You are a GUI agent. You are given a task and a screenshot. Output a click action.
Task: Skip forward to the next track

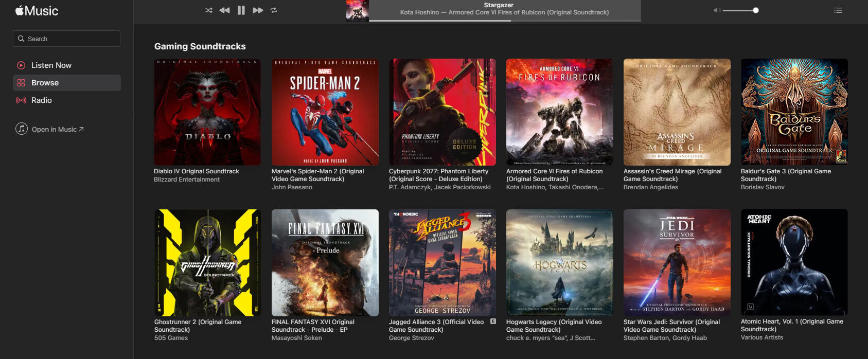click(258, 10)
